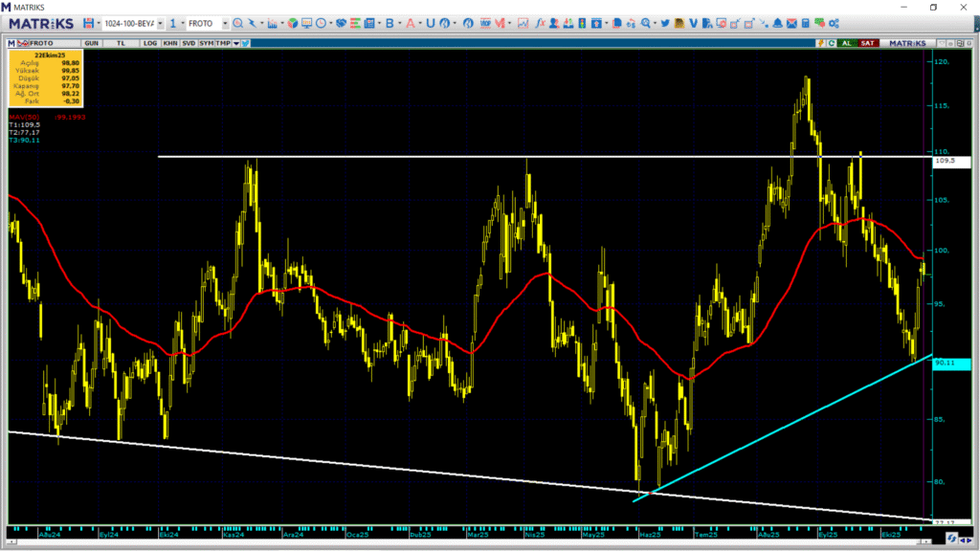Click the blue save disk icon

(89, 23)
